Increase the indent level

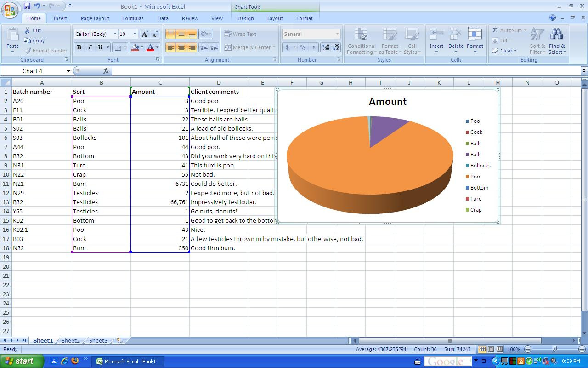tap(215, 47)
